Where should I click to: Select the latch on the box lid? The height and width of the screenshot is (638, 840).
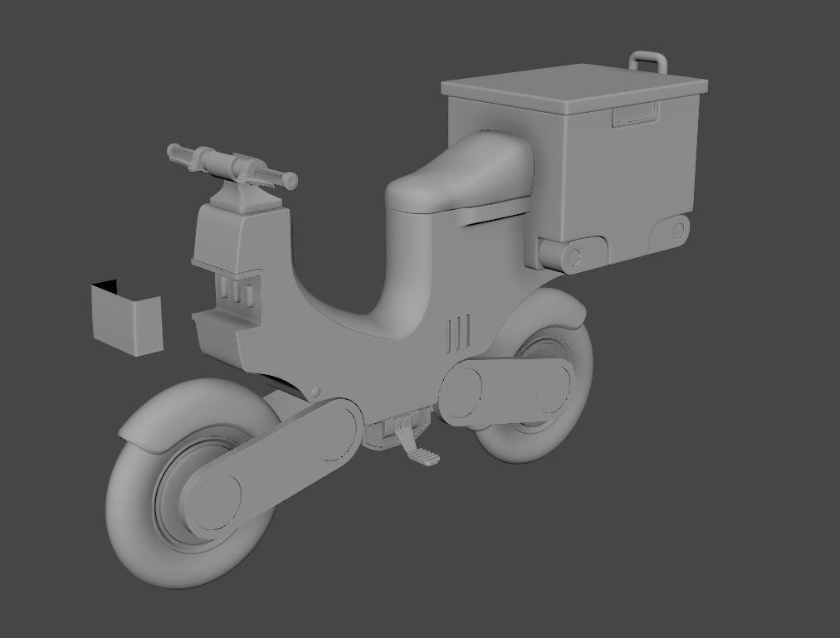635,114
